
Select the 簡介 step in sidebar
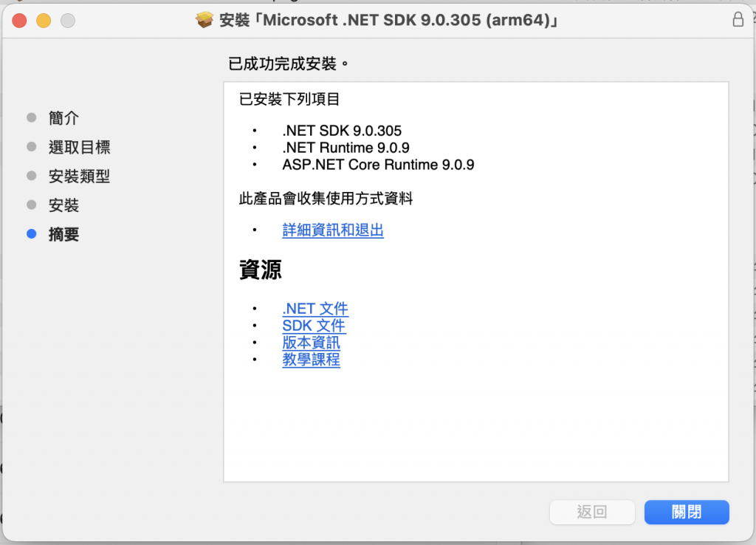[x=63, y=118]
